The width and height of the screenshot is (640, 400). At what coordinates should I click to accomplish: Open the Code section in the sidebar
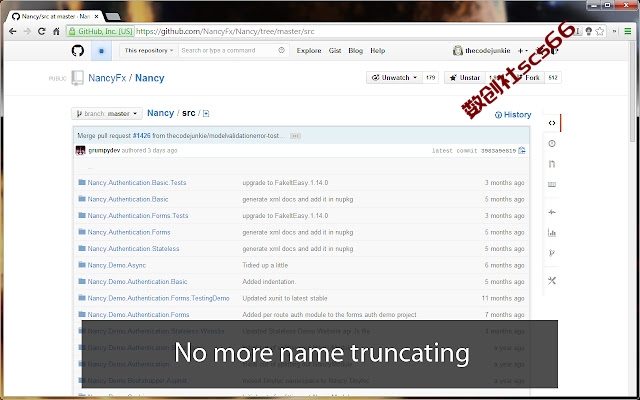552,123
